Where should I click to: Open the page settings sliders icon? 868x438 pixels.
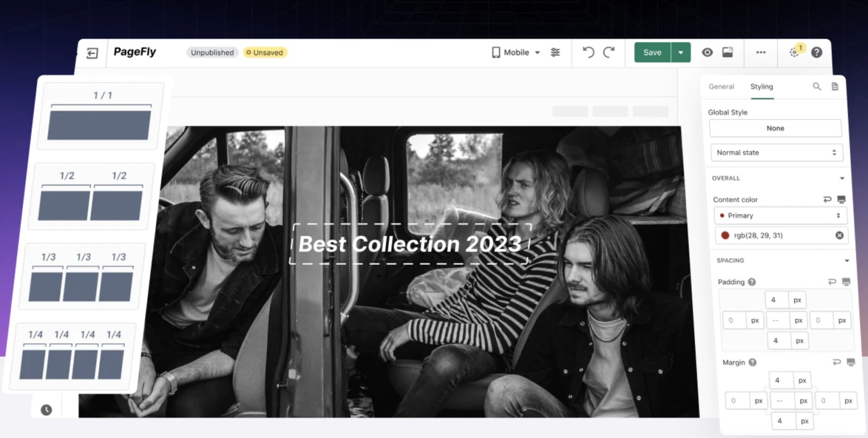[x=555, y=53]
